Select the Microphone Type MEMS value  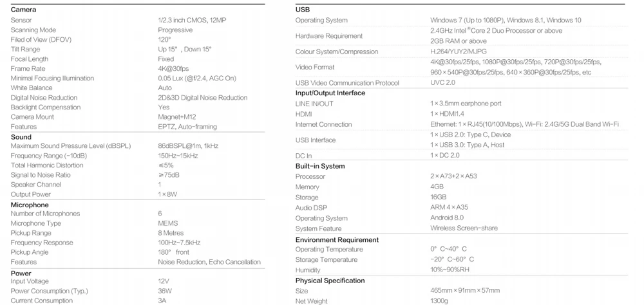pos(168,223)
